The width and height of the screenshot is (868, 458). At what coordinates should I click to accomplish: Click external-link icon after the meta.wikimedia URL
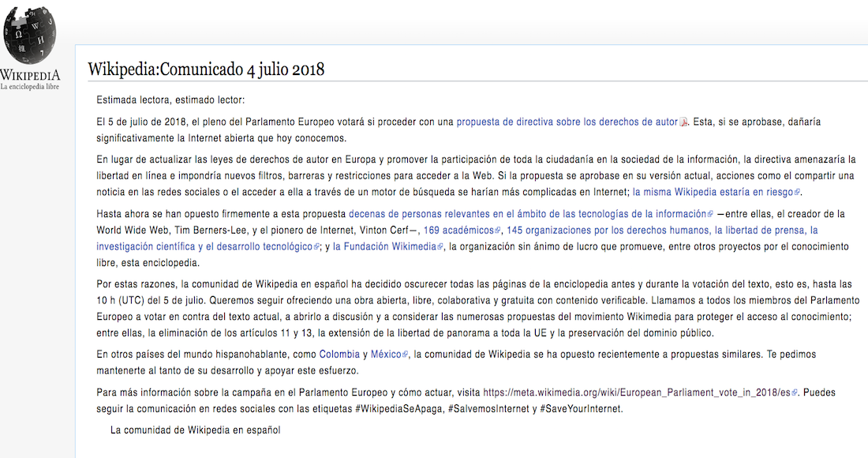tap(795, 393)
